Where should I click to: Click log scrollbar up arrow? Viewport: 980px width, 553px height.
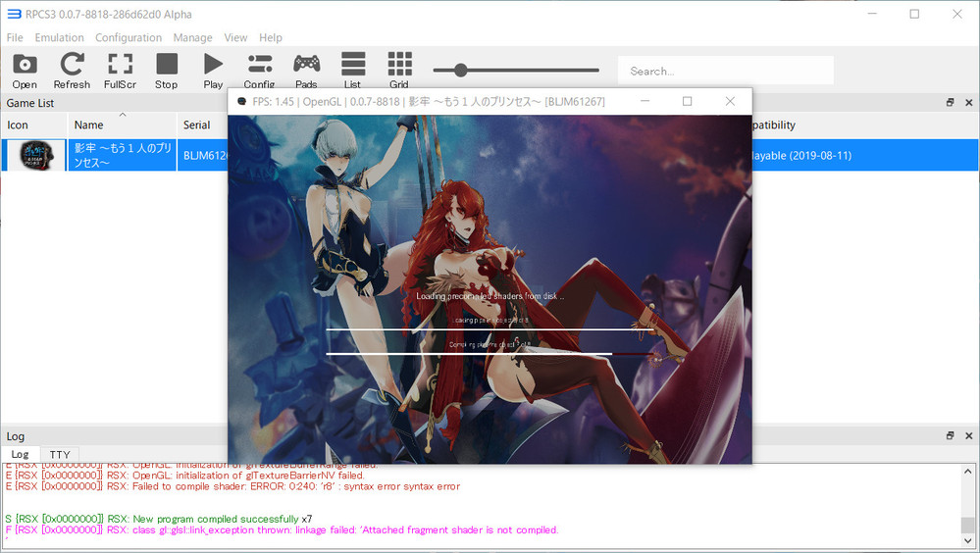click(967, 472)
